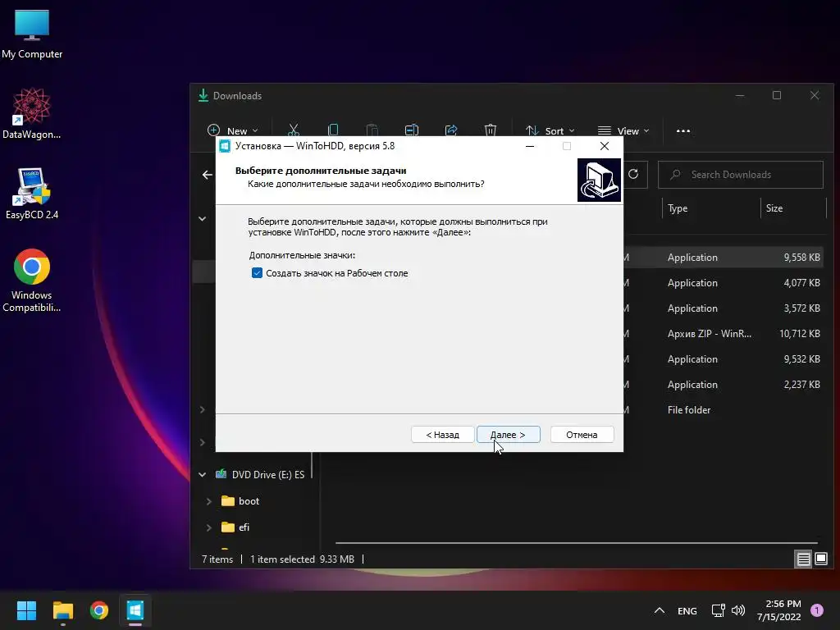This screenshot has width=840, height=630.
Task: Collapse the DVD Drive (E:) tree node
Action: point(203,475)
